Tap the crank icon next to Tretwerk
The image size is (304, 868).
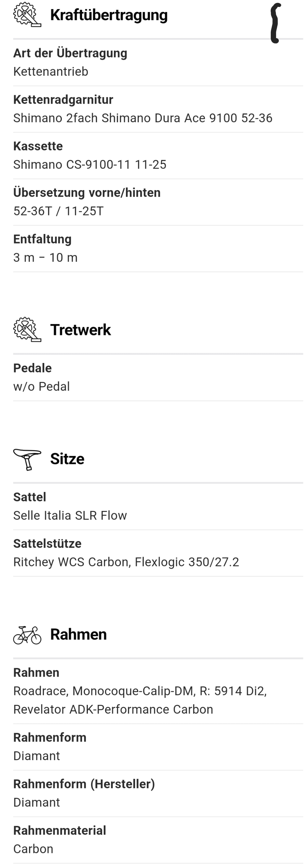pos(27,330)
